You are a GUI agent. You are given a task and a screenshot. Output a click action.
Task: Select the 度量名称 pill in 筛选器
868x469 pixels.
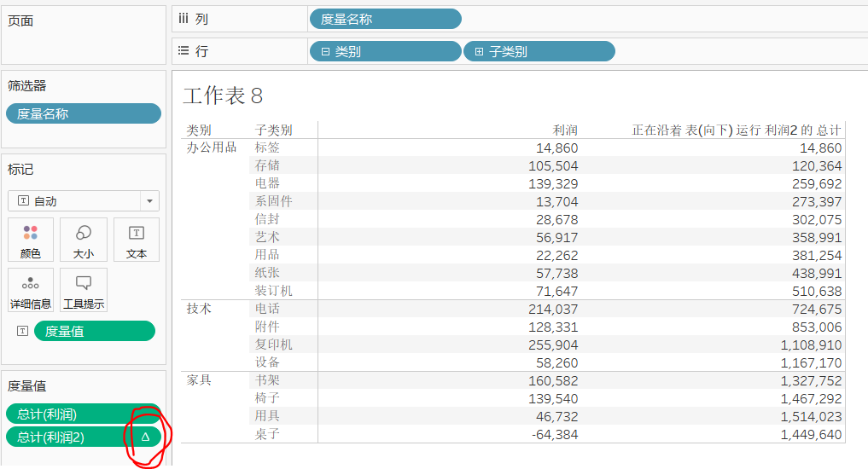coord(84,113)
